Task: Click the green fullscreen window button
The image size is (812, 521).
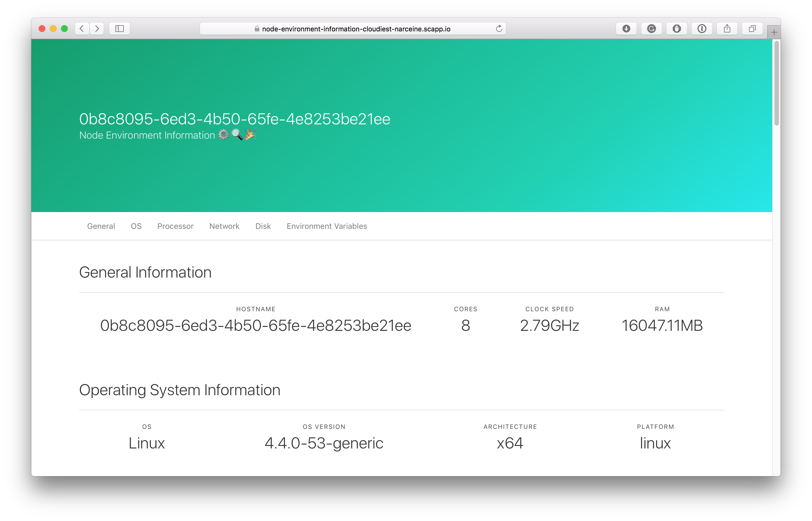Action: 64,29
